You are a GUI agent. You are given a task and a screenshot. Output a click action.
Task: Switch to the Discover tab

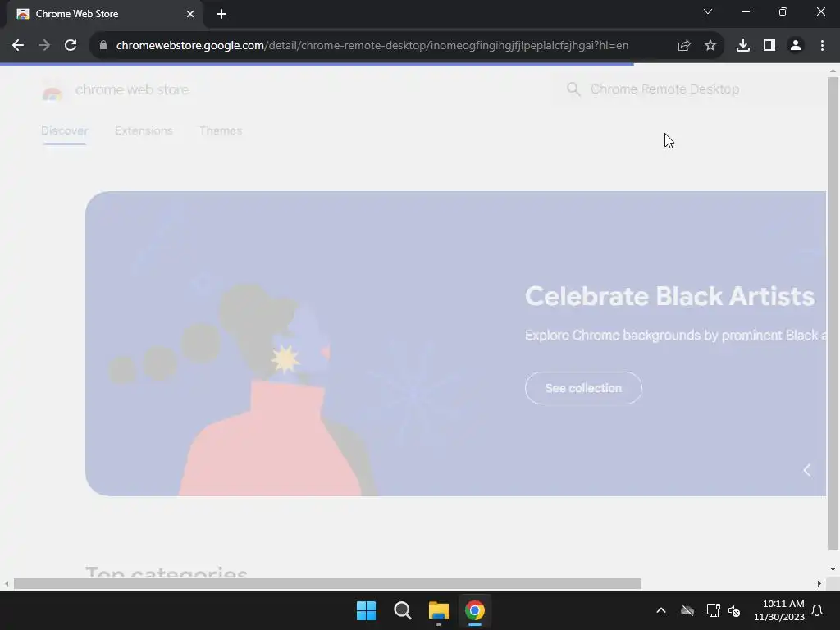pos(64,130)
